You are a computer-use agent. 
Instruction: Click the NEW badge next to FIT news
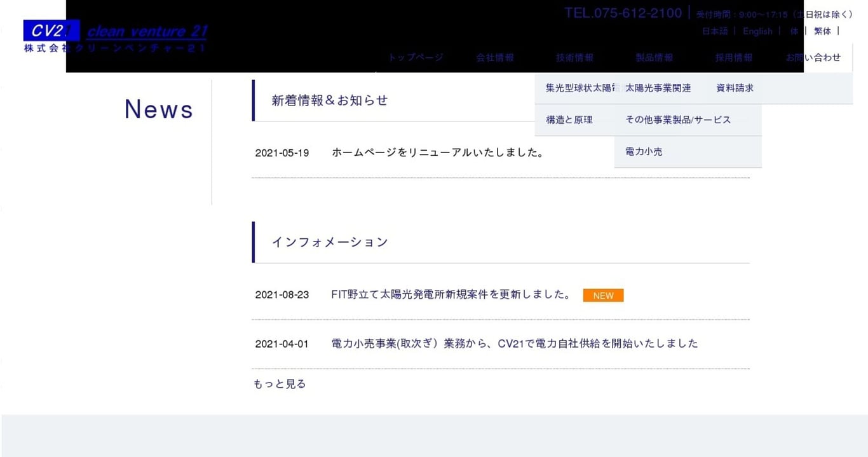coord(602,295)
